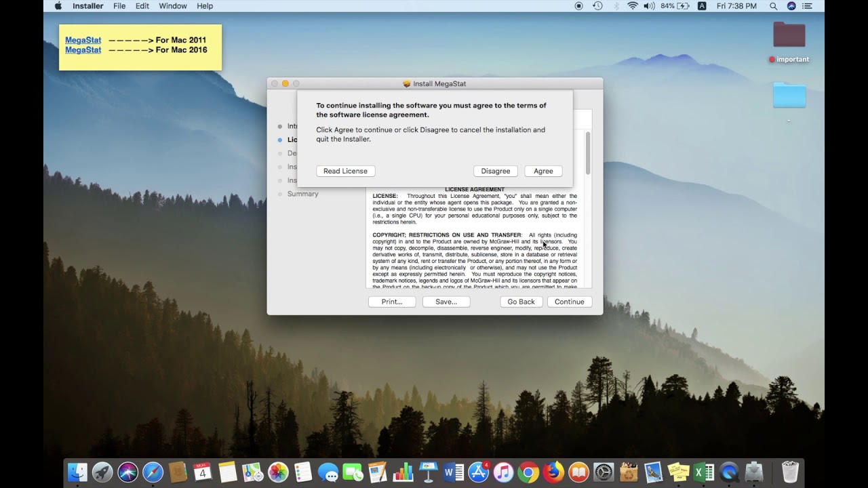Open QuickTime Player in the dock
868x488 pixels.
[x=729, y=472]
